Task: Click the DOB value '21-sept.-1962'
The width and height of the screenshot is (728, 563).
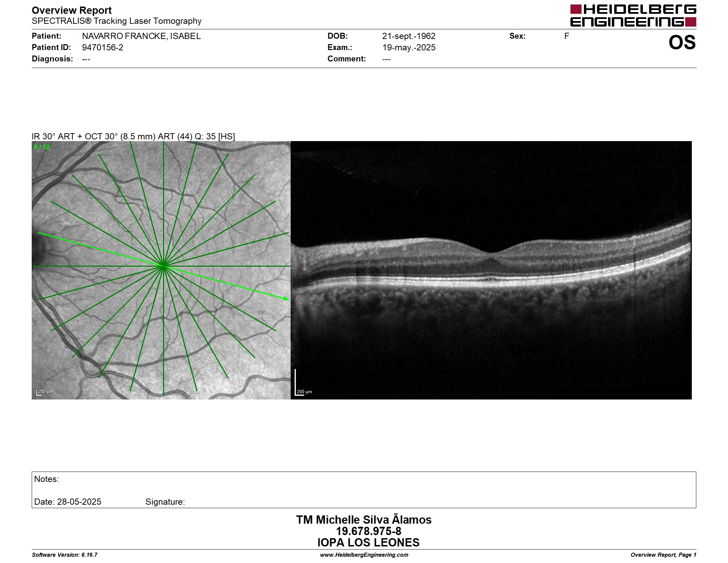Action: pos(409,36)
